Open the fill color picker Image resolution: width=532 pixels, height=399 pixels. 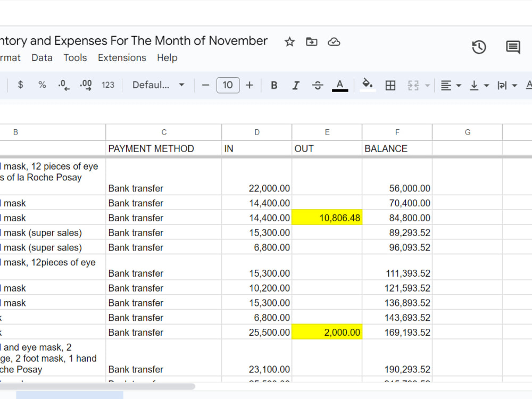pyautogui.click(x=368, y=85)
